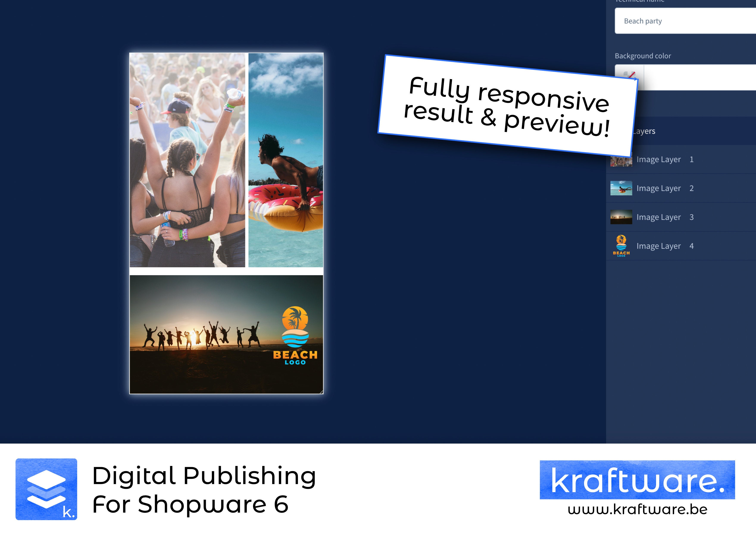Click the Background color value text field

tap(700, 77)
